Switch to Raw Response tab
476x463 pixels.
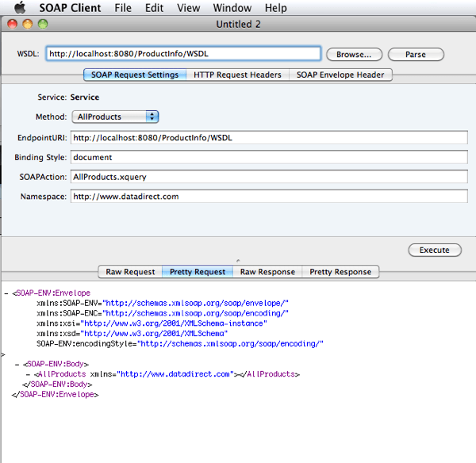click(x=267, y=272)
